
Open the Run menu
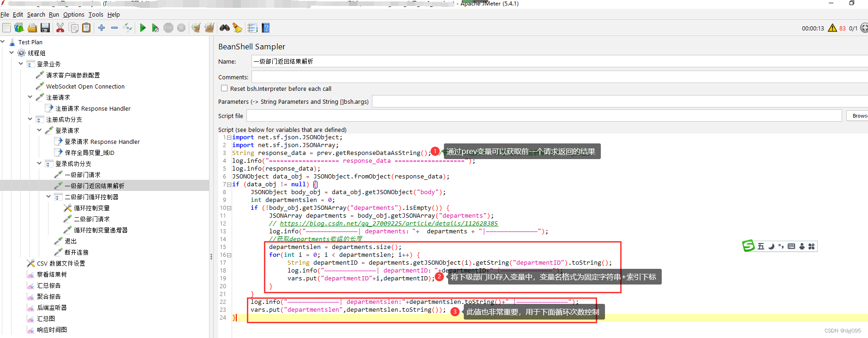click(x=54, y=14)
